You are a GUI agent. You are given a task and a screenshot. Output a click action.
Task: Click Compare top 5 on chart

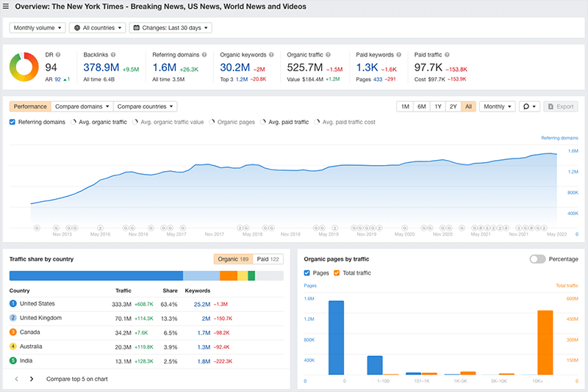click(77, 379)
